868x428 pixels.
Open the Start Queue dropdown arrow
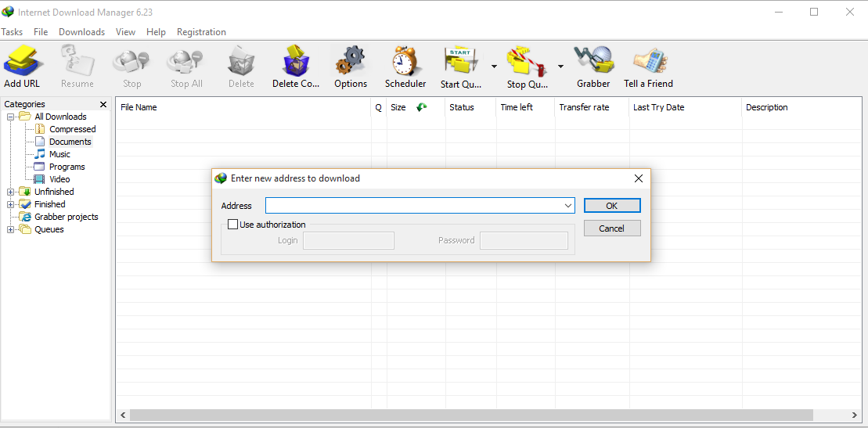494,67
